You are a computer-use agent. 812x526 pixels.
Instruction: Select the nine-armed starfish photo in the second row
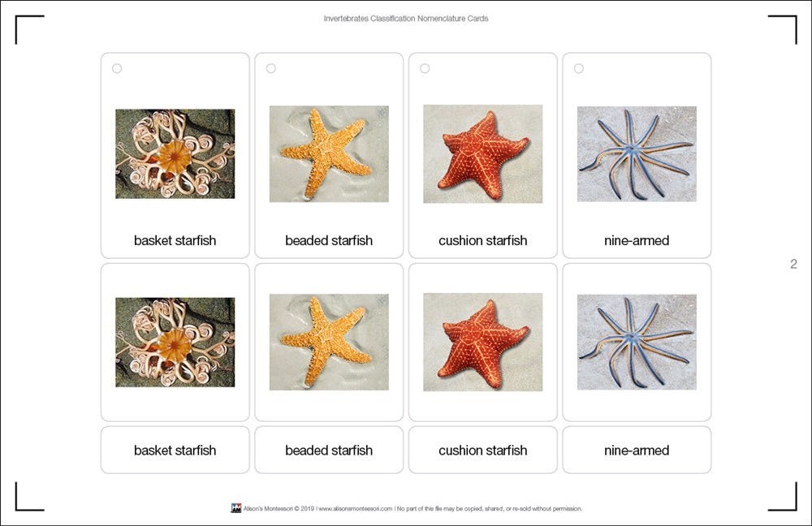click(x=637, y=343)
